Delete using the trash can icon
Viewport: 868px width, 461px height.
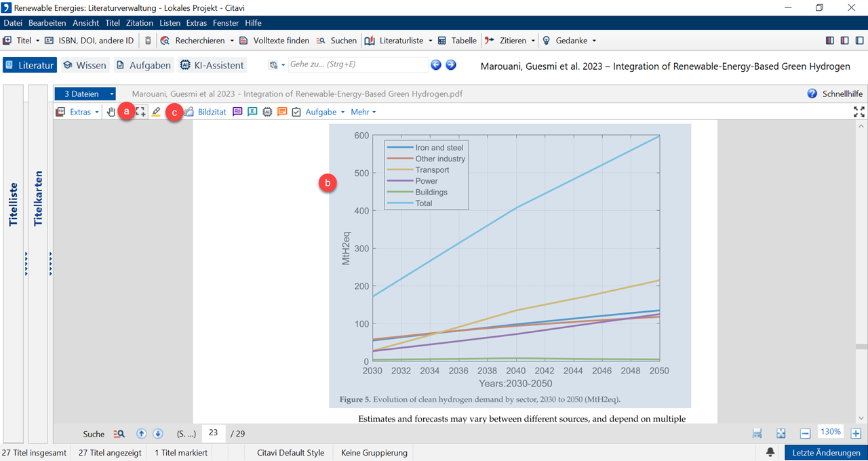[x=148, y=41]
